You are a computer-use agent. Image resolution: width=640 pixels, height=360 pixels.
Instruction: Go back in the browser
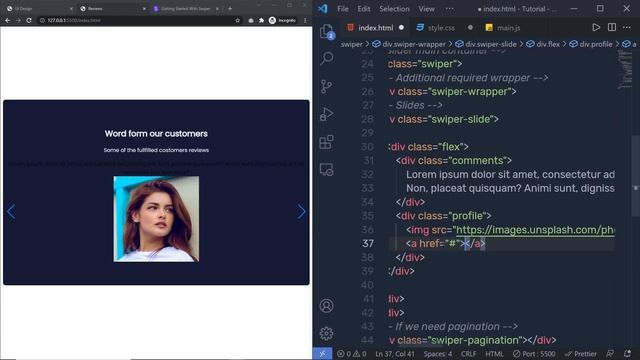point(7,20)
